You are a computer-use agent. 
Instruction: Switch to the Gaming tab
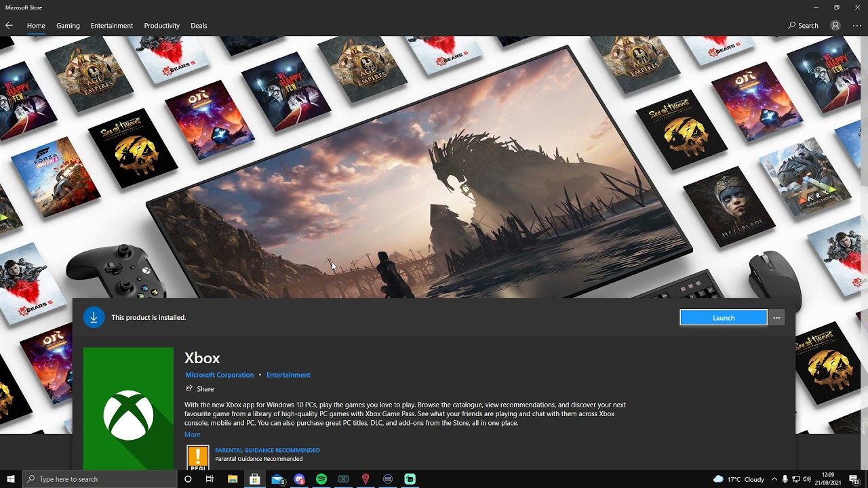point(68,26)
